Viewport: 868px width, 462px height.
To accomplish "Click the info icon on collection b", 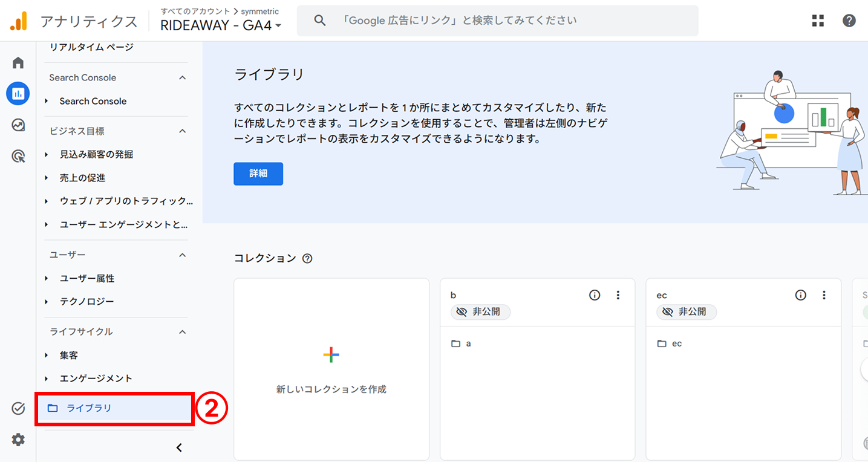I will (x=595, y=295).
